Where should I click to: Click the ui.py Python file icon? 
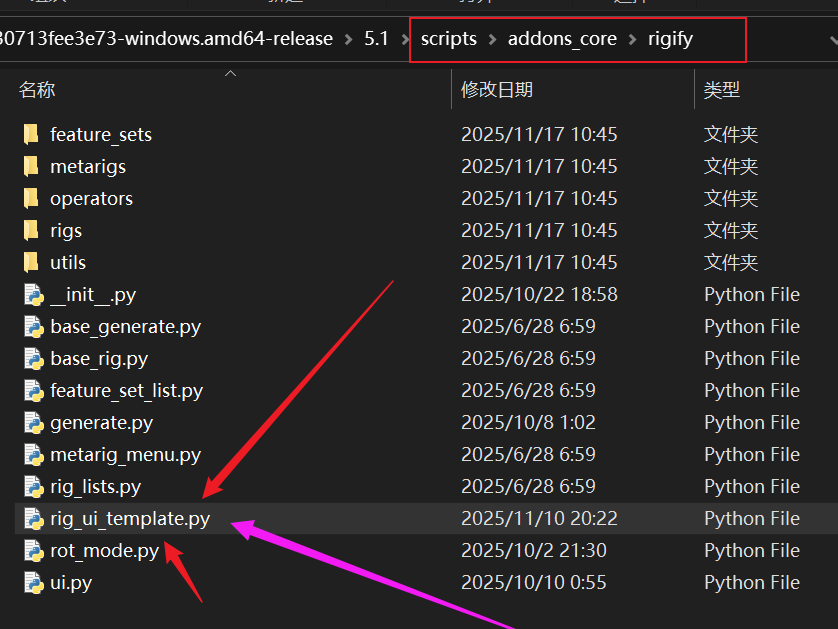coord(34,583)
